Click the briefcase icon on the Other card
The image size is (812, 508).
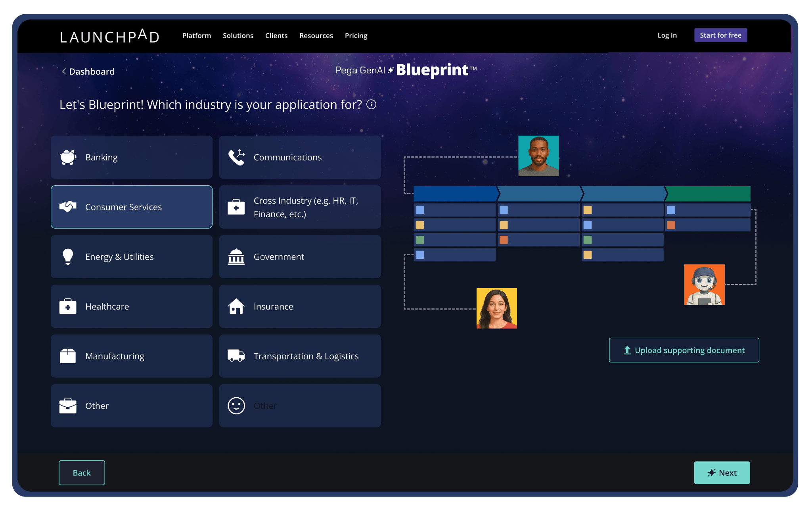pos(68,406)
